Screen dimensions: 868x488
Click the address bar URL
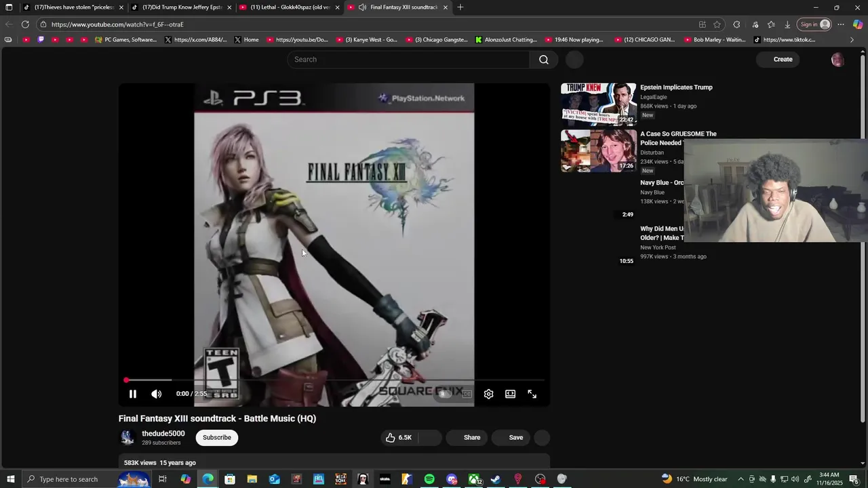[117, 24]
